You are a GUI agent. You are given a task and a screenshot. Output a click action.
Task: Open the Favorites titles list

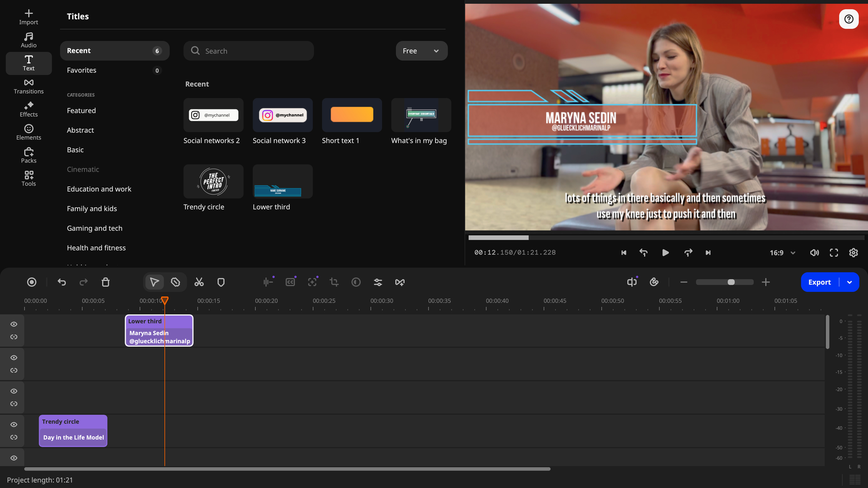click(115, 70)
